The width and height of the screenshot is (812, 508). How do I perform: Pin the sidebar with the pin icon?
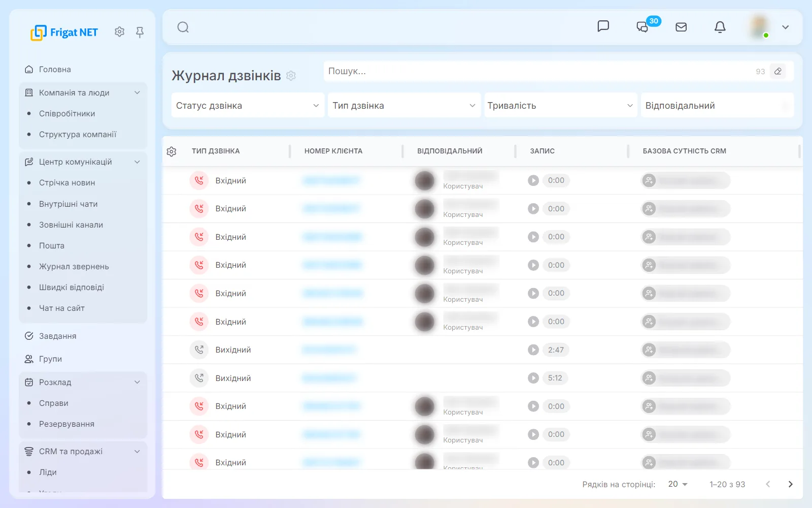pyautogui.click(x=140, y=33)
